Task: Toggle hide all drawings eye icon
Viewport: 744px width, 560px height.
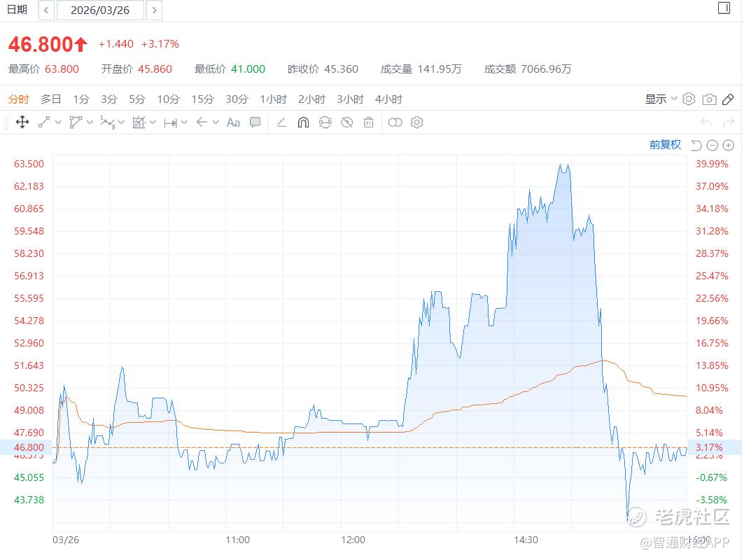Action: [x=346, y=122]
